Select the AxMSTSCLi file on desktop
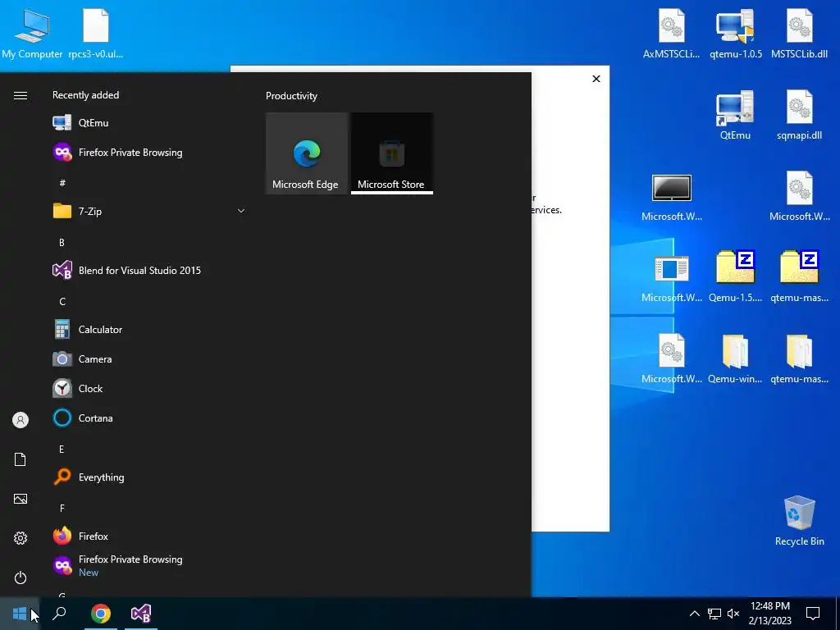840x630 pixels. (x=671, y=33)
